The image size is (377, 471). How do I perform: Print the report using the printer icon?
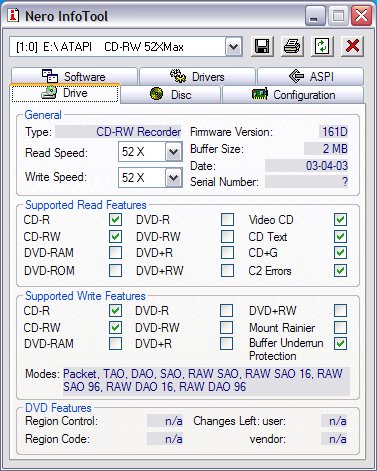292,46
